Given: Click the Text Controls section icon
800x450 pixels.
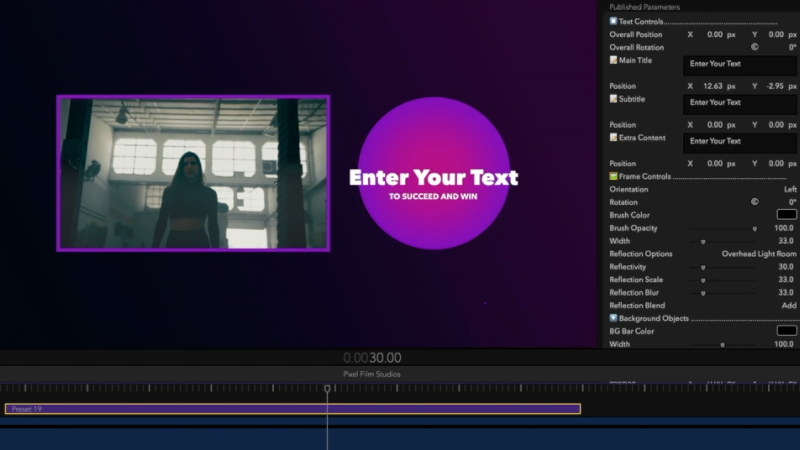Looking at the screenshot, I should coord(613,21).
